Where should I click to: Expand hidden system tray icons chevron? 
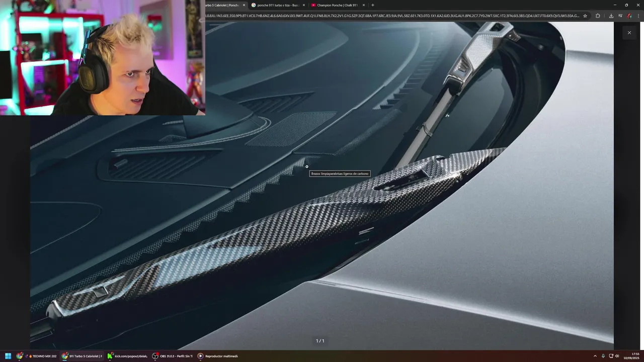pos(595,356)
